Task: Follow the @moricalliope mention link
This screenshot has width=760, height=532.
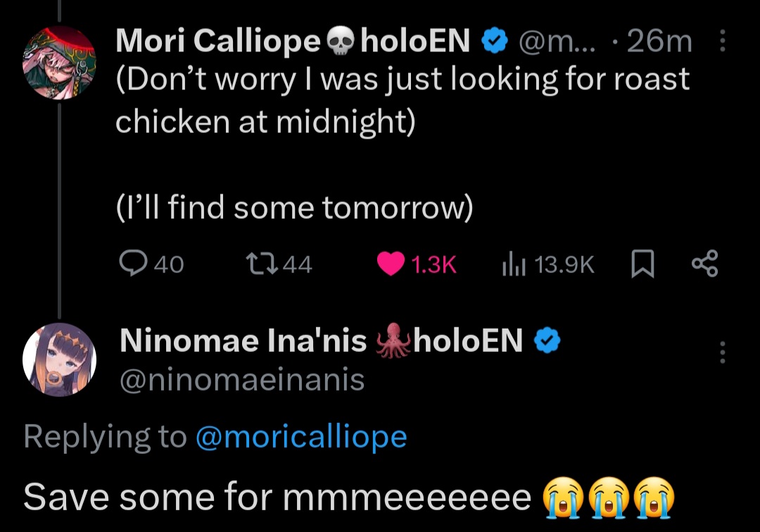Action: point(300,437)
